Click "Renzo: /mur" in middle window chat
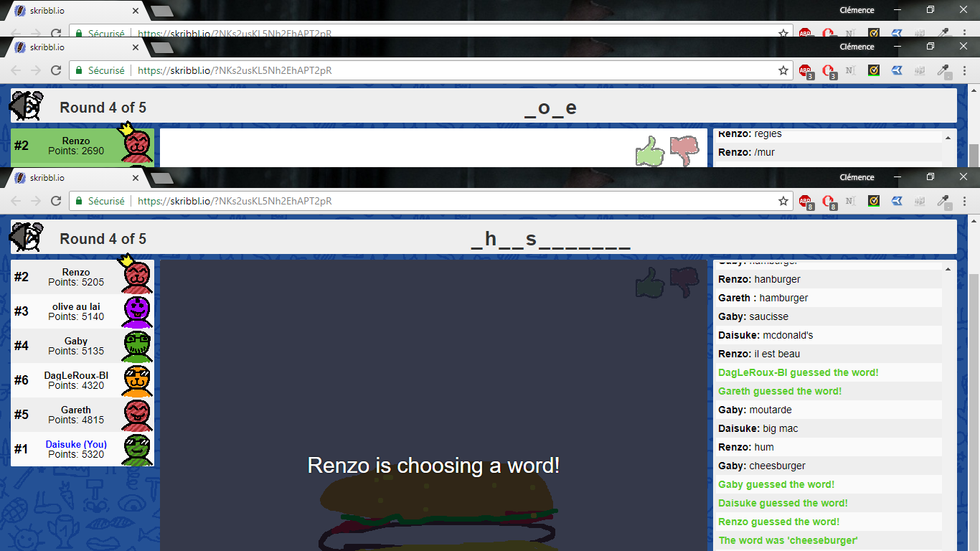The height and width of the screenshot is (551, 980). tap(746, 152)
